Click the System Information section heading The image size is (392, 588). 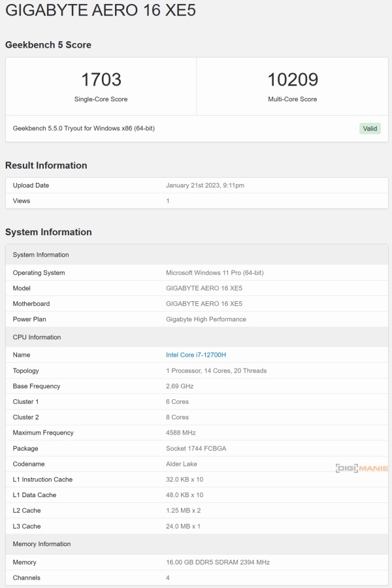click(48, 232)
